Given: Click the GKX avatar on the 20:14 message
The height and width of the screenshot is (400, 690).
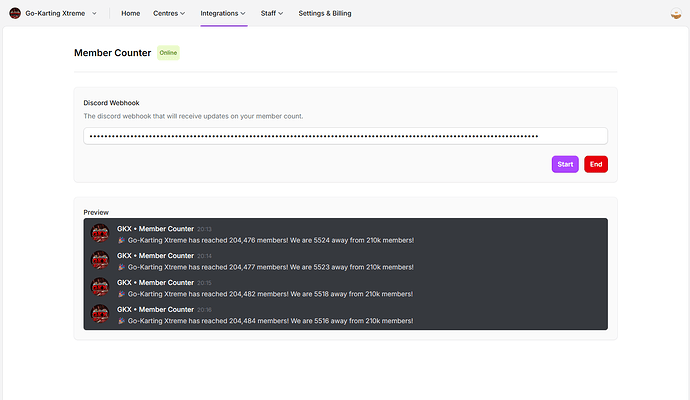Looking at the screenshot, I should 100,260.
